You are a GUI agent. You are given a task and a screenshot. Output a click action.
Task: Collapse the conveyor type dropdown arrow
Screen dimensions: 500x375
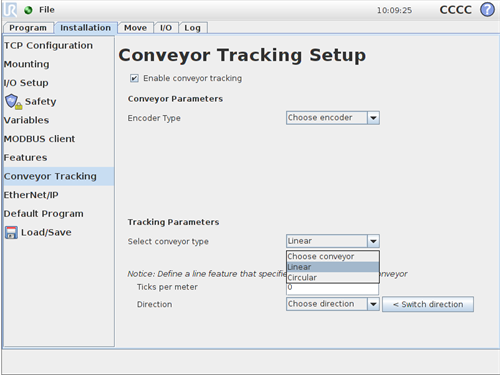pyautogui.click(x=373, y=241)
